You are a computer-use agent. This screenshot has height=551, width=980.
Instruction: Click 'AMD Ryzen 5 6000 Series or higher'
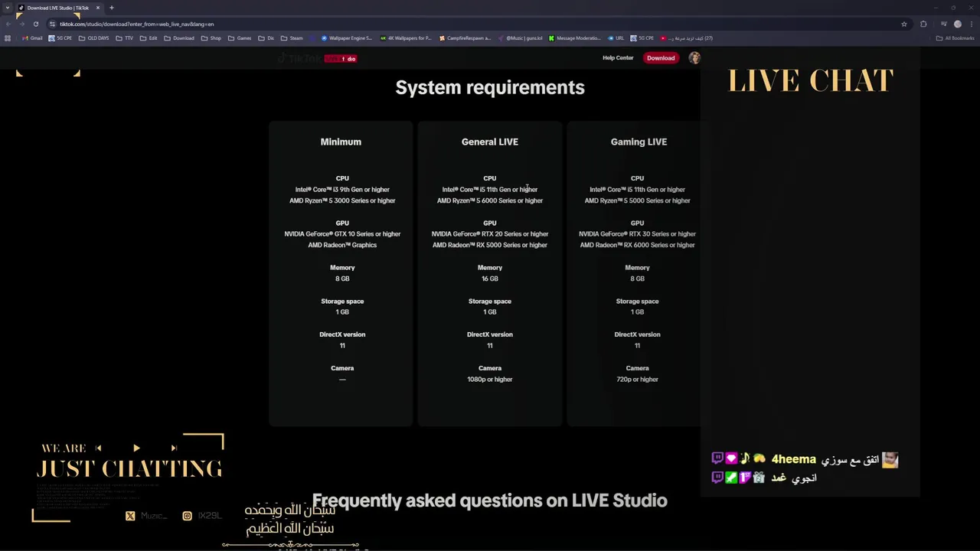490,201
